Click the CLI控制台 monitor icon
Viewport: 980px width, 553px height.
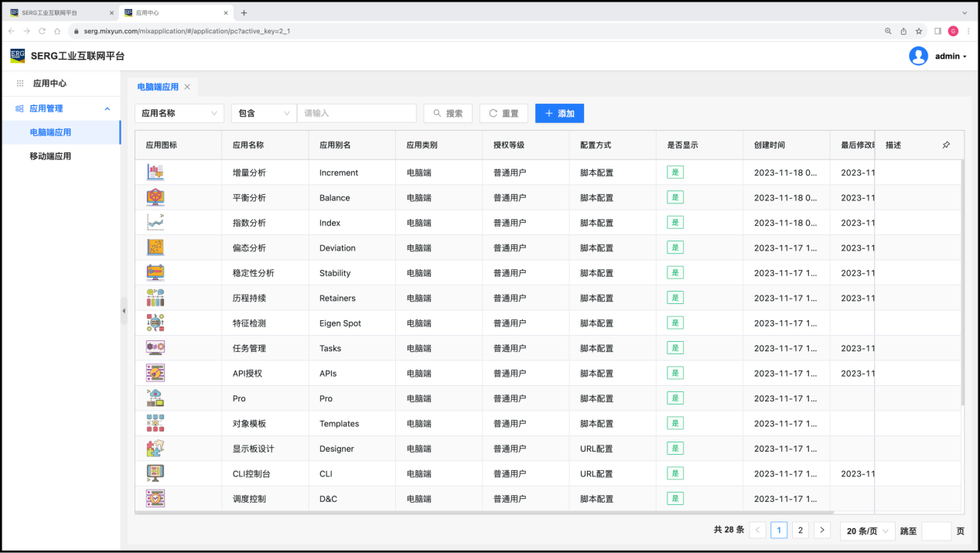click(x=155, y=473)
